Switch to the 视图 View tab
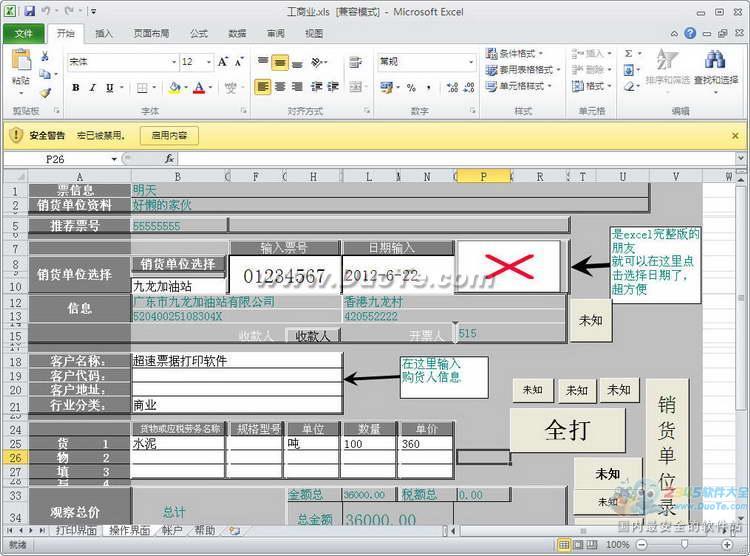The height and width of the screenshot is (556, 750). tap(314, 33)
